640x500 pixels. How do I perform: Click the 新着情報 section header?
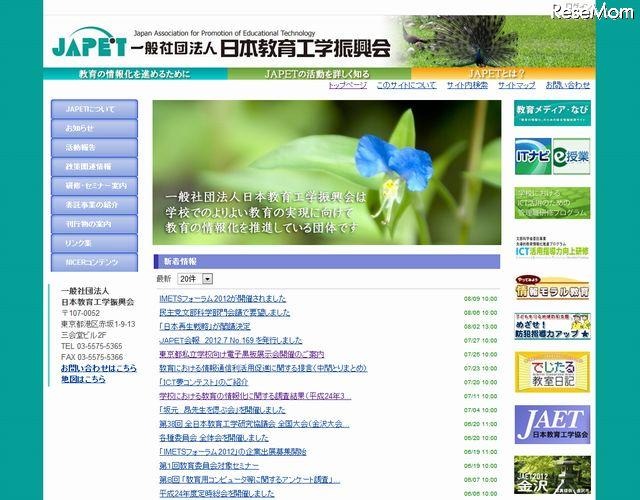(x=327, y=262)
